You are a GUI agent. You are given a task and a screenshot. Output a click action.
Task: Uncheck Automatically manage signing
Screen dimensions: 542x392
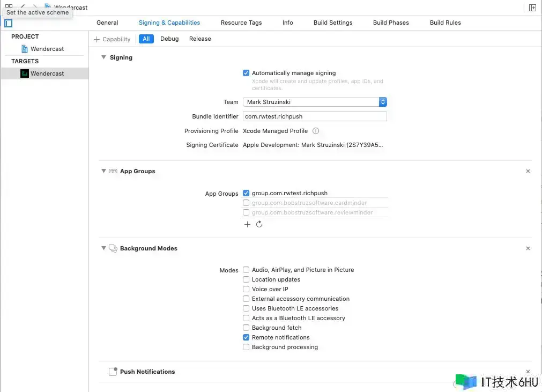[x=246, y=73]
